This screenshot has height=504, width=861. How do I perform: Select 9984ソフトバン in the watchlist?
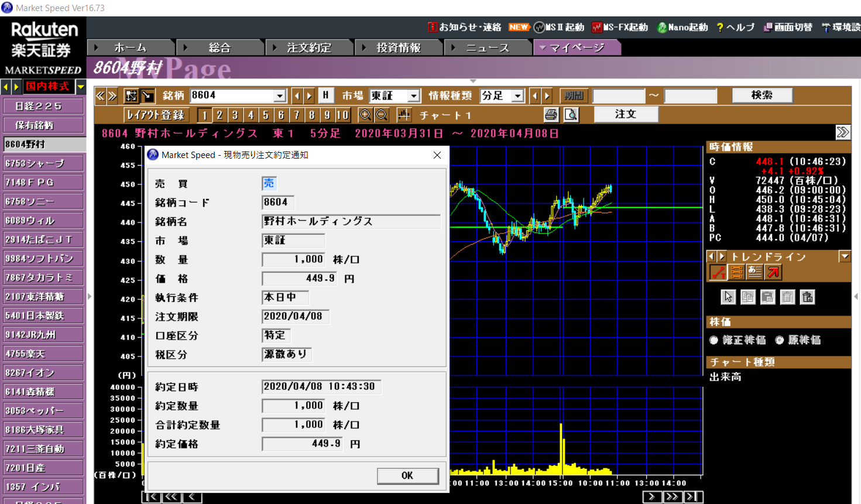(x=43, y=258)
